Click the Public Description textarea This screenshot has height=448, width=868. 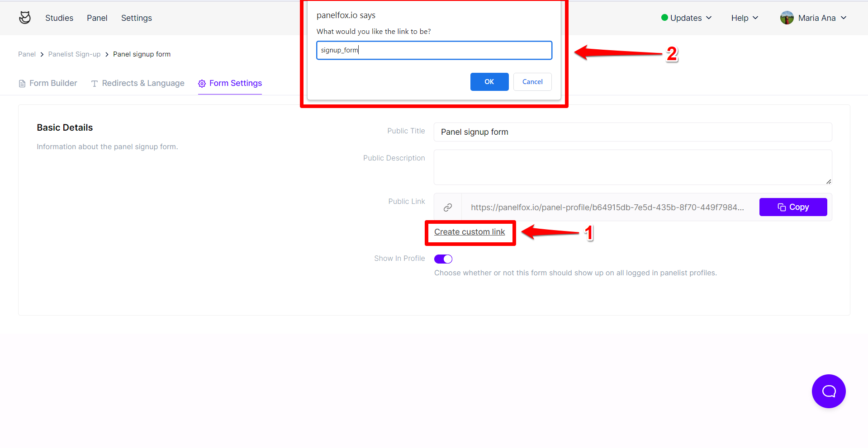pyautogui.click(x=633, y=167)
